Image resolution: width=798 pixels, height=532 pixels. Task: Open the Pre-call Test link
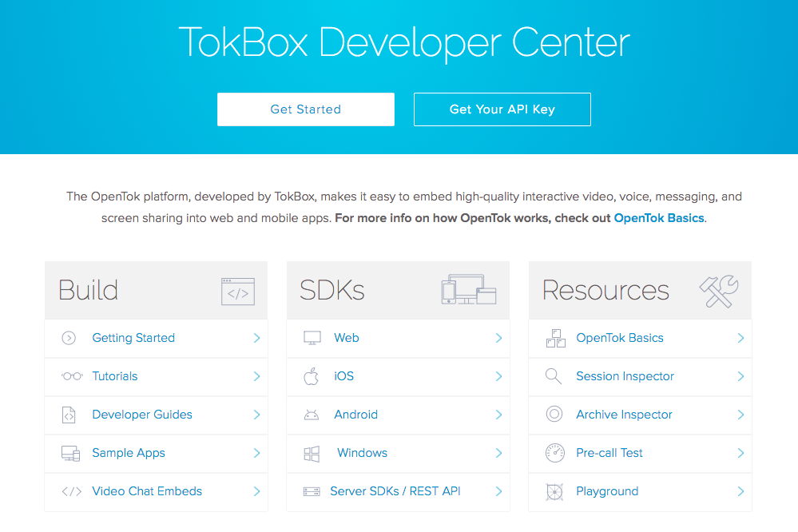tap(609, 453)
